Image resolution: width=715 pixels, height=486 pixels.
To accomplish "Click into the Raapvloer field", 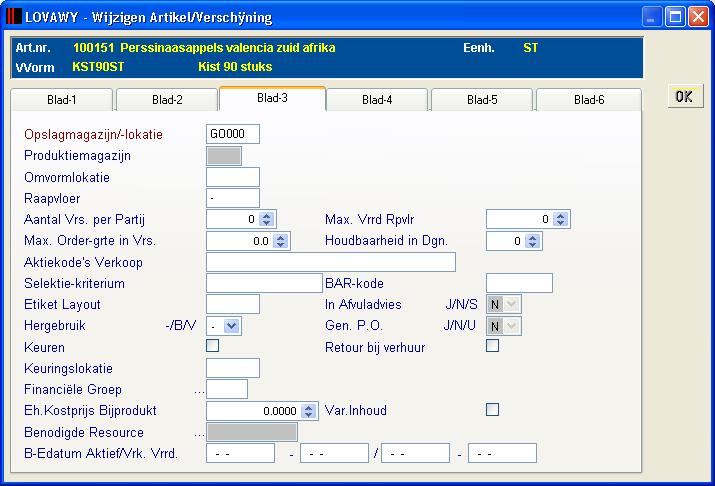I will point(233,198).
